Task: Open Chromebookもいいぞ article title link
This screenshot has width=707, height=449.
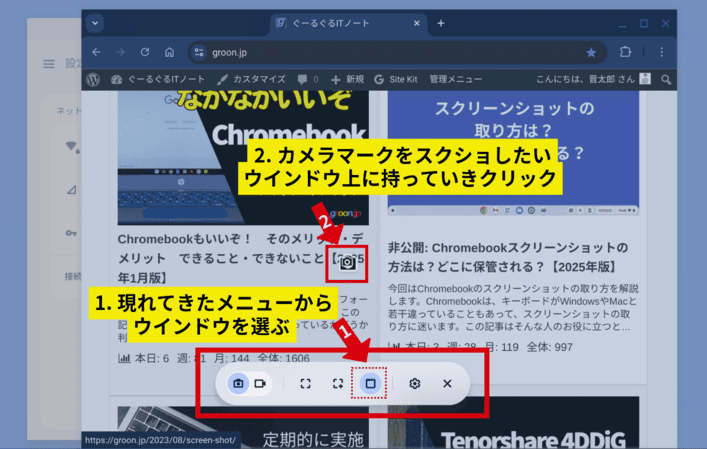Action: click(x=242, y=258)
